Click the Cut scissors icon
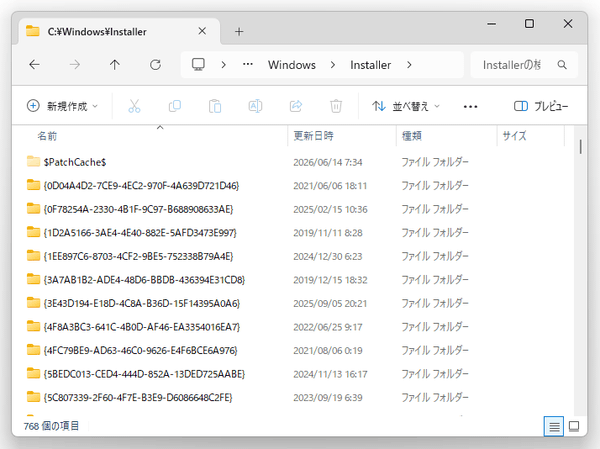 pyautogui.click(x=134, y=106)
